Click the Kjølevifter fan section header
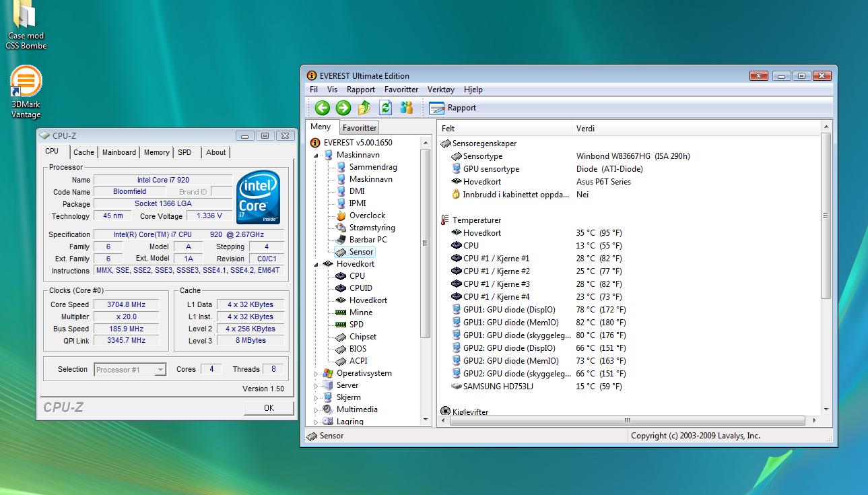Screen dimensions: 868x495 point(465,411)
